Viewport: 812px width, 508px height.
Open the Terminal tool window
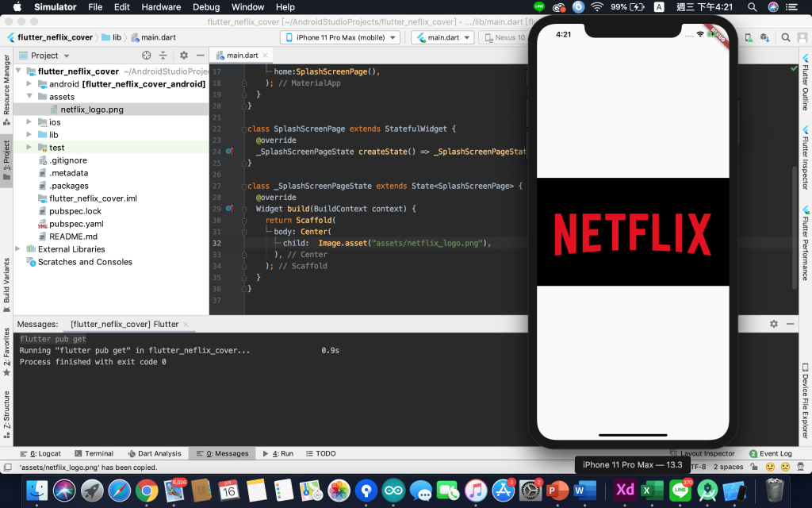94,453
